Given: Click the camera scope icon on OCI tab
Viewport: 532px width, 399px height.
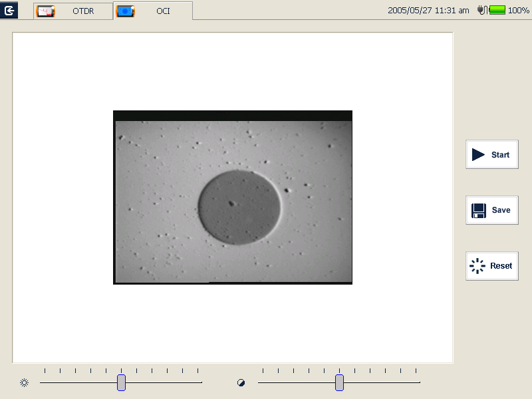Looking at the screenshot, I should click(126, 11).
